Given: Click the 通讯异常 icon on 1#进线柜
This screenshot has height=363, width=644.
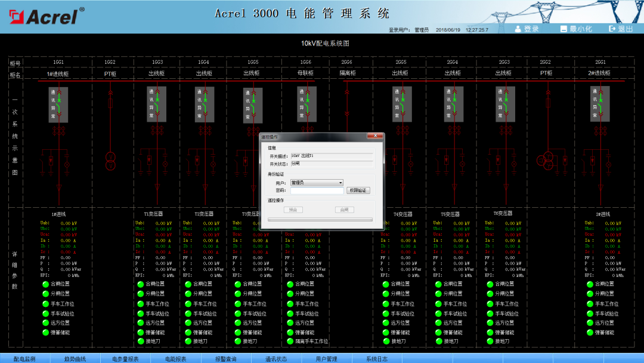Looking at the screenshot, I should (57, 103).
